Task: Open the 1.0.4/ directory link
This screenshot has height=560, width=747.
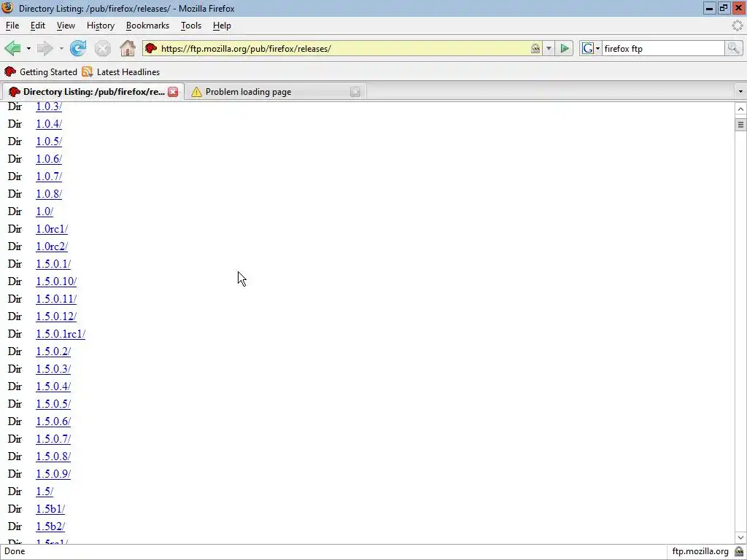Action: (49, 124)
